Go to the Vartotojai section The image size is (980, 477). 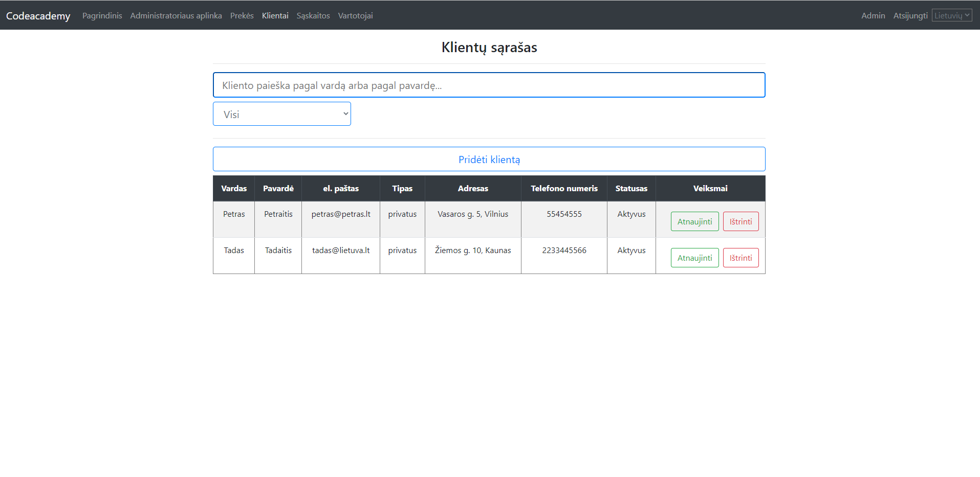355,15
